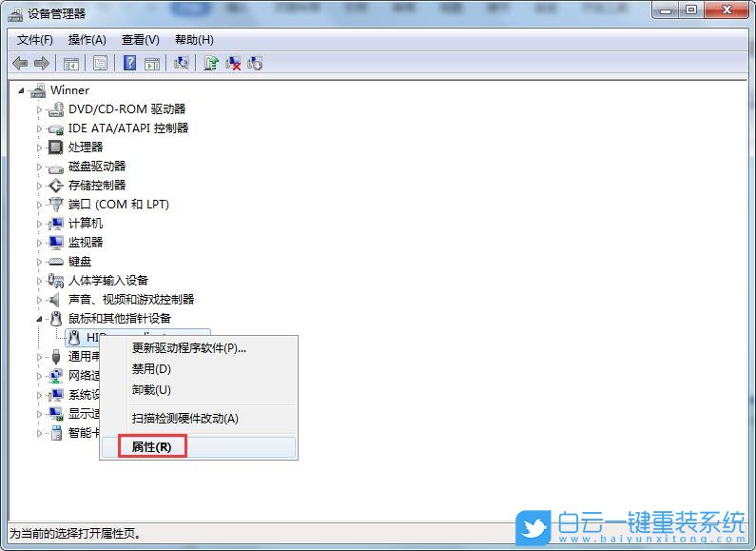Click the 存储控制器 storage controller icon
This screenshot has height=551, width=756.
(56, 186)
